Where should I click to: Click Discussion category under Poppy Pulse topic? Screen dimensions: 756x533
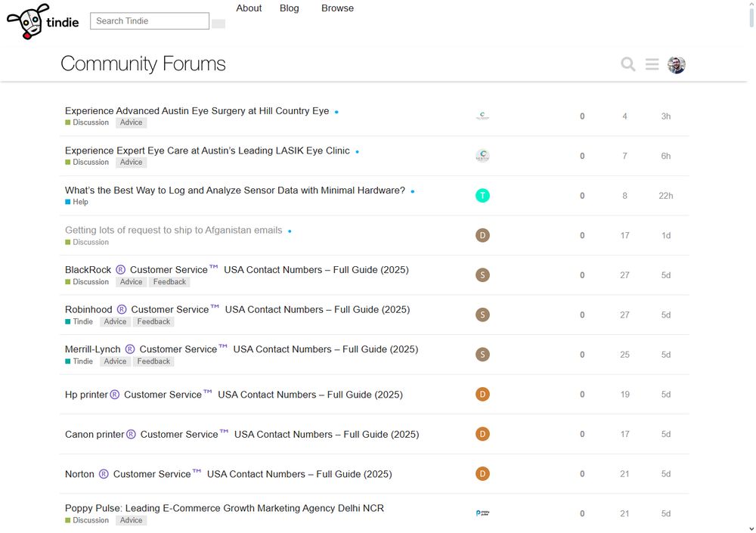87,520
